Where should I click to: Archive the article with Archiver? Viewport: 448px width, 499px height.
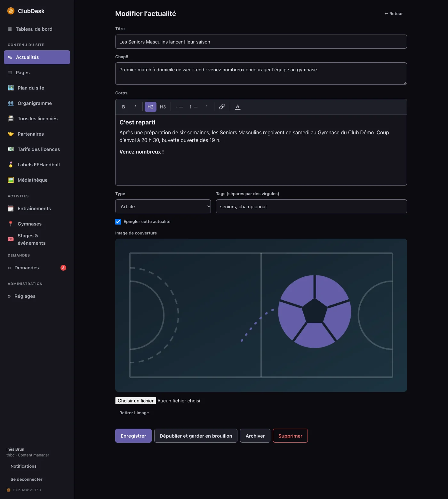pyautogui.click(x=255, y=436)
